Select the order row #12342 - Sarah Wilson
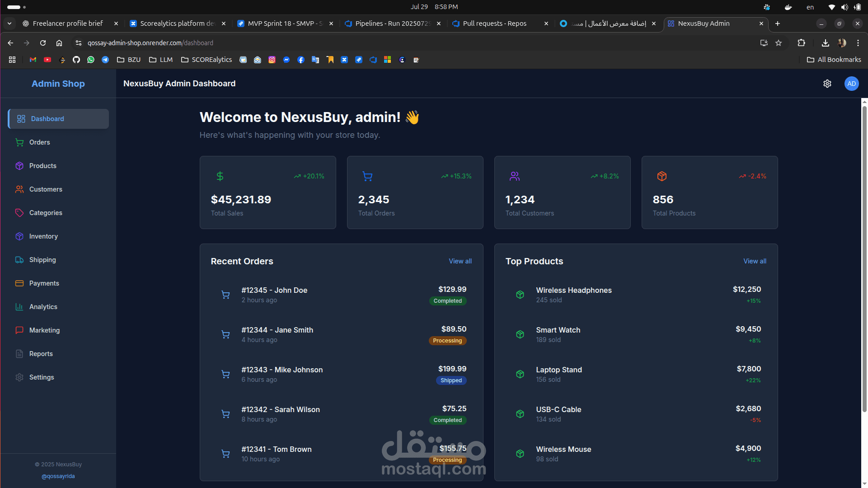868x488 pixels. (342, 414)
